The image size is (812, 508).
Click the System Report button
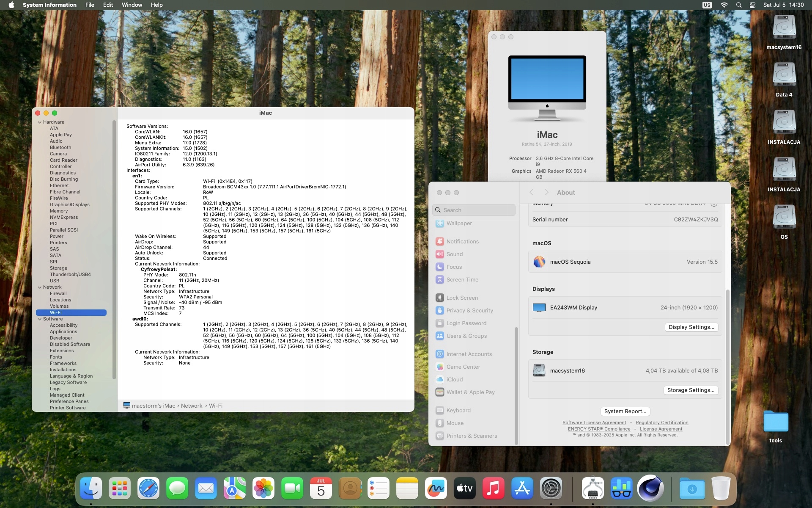pyautogui.click(x=625, y=411)
